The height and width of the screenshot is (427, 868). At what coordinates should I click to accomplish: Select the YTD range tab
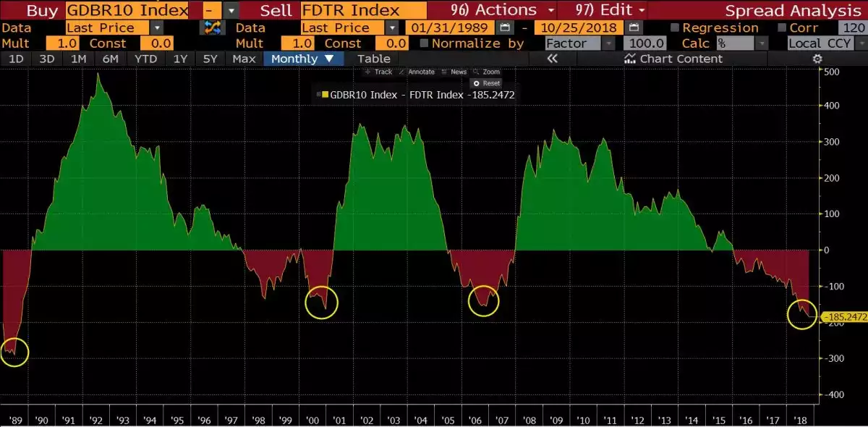point(146,59)
